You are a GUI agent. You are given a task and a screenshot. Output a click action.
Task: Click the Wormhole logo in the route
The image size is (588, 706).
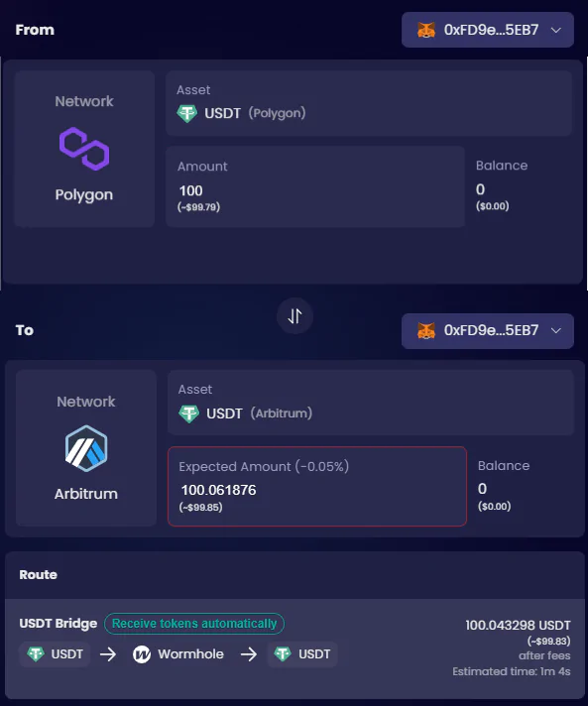point(142,654)
